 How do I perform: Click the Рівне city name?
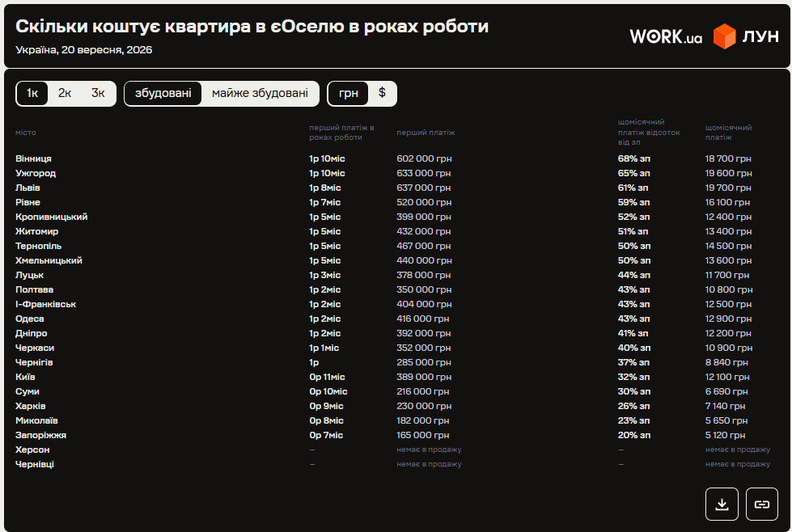click(28, 202)
